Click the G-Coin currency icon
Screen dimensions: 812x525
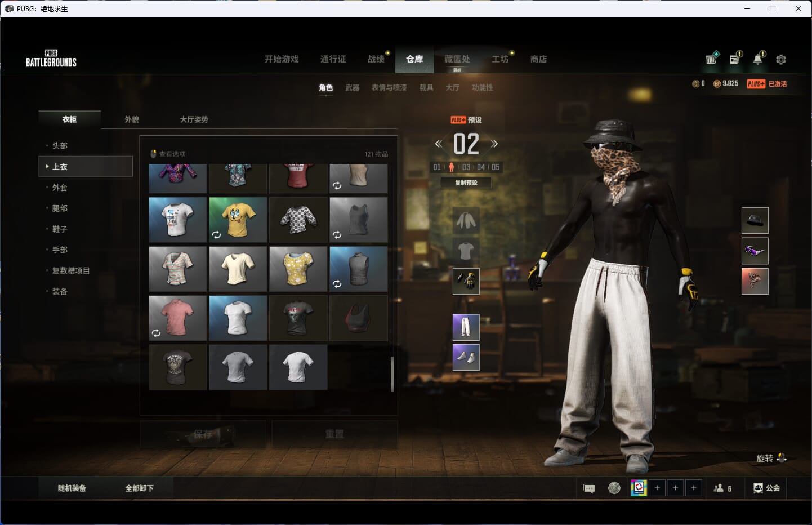tap(695, 84)
